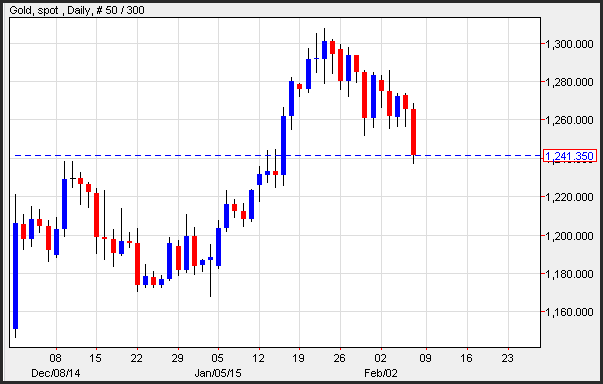Click the '22' date axis tick label
Image resolution: width=603 pixels, height=384 pixels.
(x=137, y=358)
